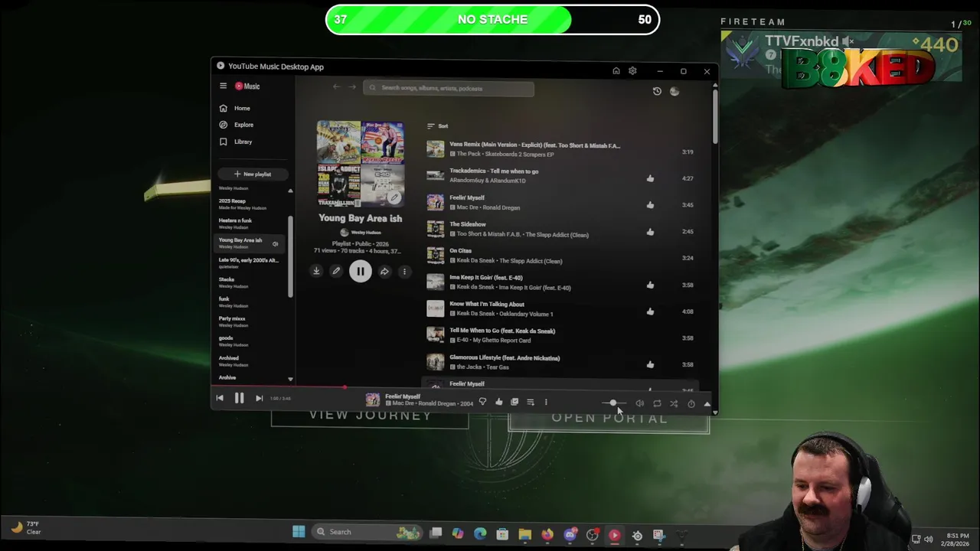The width and height of the screenshot is (980, 551).
Task: Skip to previous track
Action: click(220, 398)
